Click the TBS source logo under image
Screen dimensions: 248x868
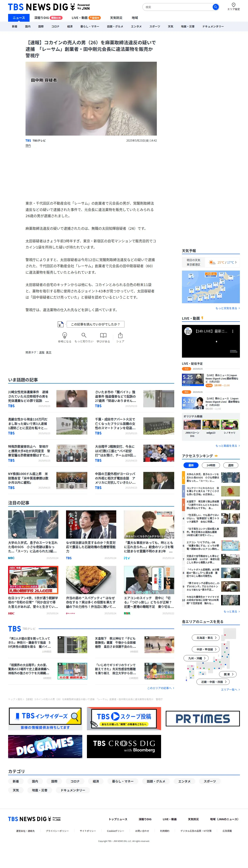tap(28, 141)
